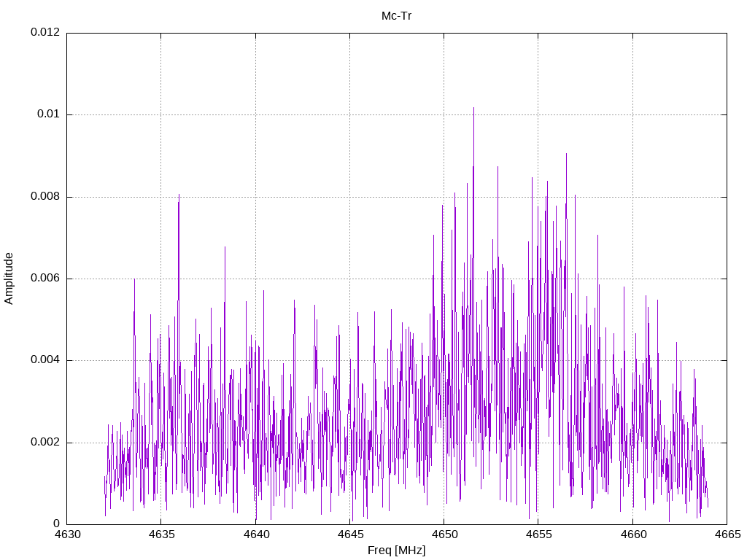Select the Freq [MHz] x-axis label
This screenshot has width=747, height=560.
[x=396, y=551]
